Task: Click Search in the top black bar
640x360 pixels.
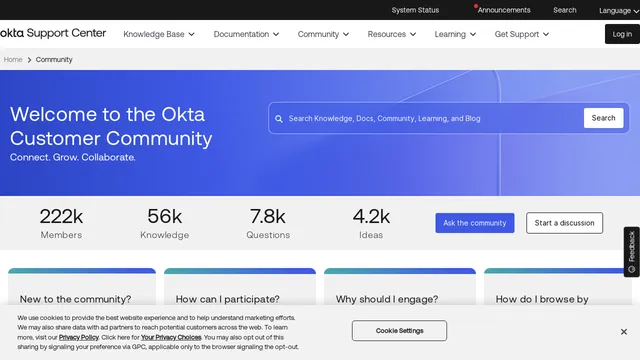Action: 564,10
